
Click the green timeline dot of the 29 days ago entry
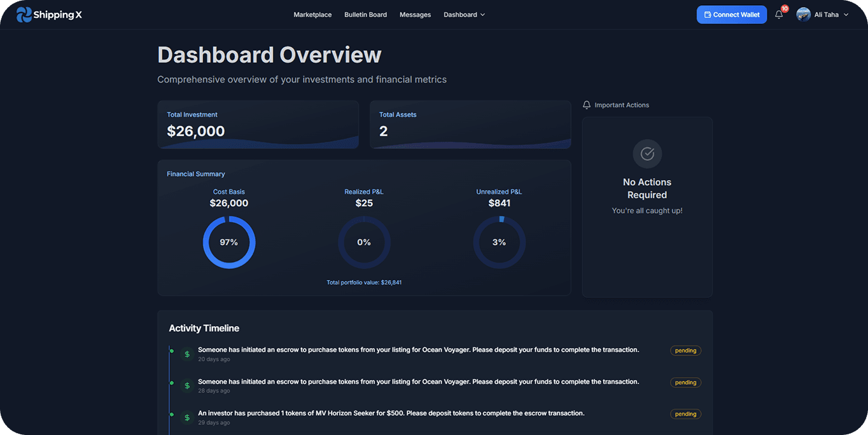tap(171, 415)
